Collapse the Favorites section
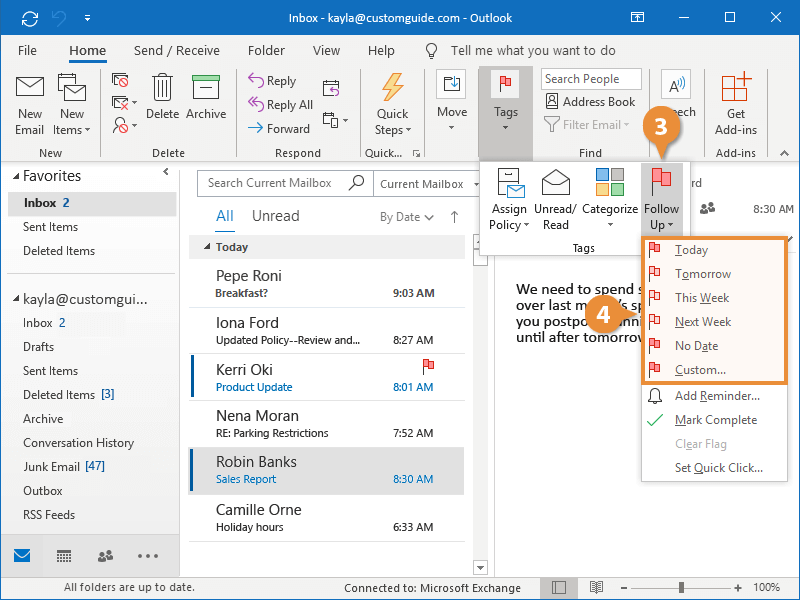 tap(16, 177)
